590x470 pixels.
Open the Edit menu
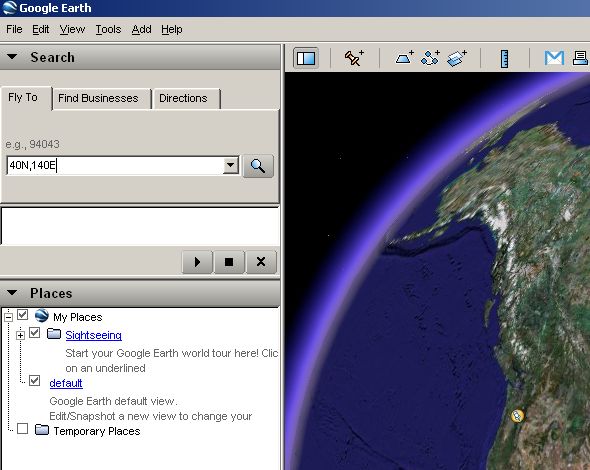pos(41,29)
